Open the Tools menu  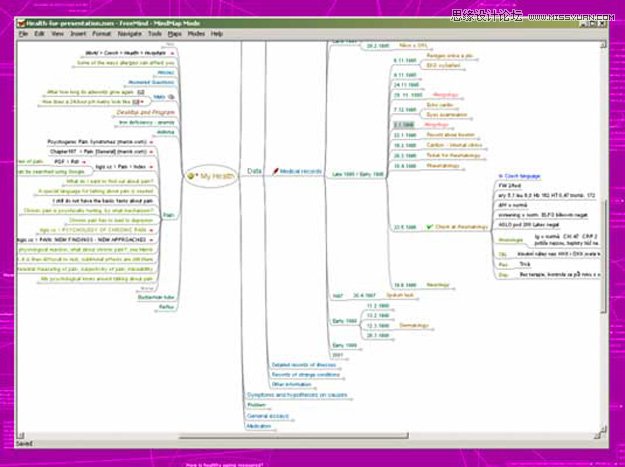pyautogui.click(x=155, y=34)
